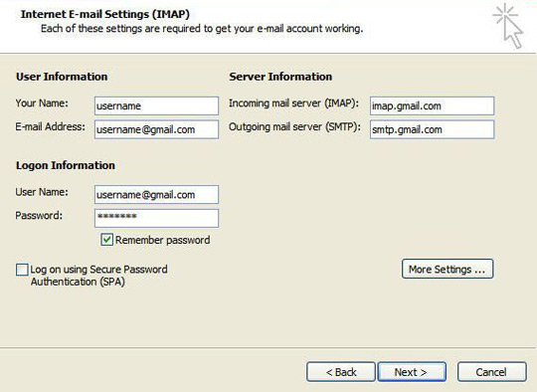Toggle the Remember password checkbox

(x=106, y=240)
